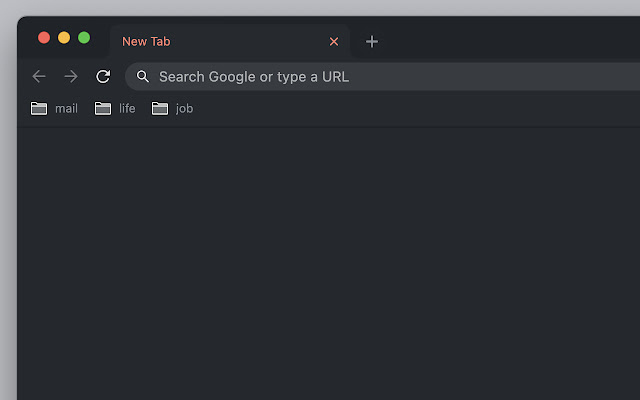Image resolution: width=640 pixels, height=400 pixels.
Task: Click the blank new tab page area
Action: 330,260
